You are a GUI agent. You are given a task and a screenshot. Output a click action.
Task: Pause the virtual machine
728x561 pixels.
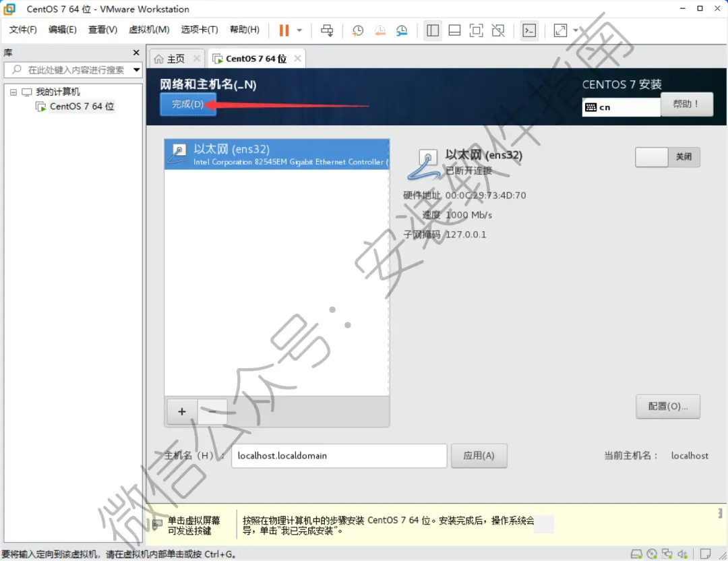(x=284, y=30)
